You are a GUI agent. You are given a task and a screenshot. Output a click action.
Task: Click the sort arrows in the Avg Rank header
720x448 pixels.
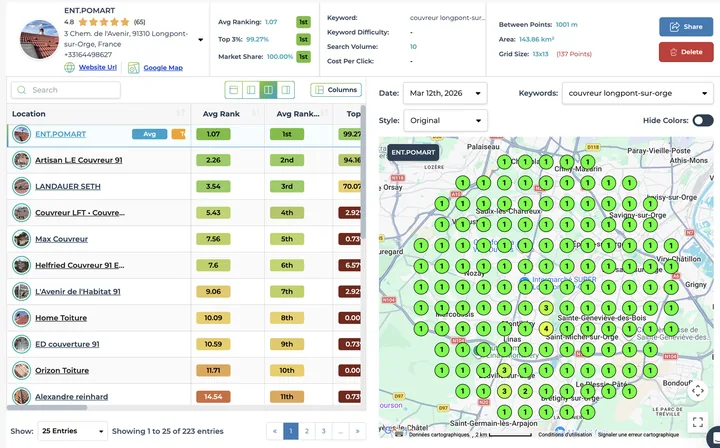(255, 113)
